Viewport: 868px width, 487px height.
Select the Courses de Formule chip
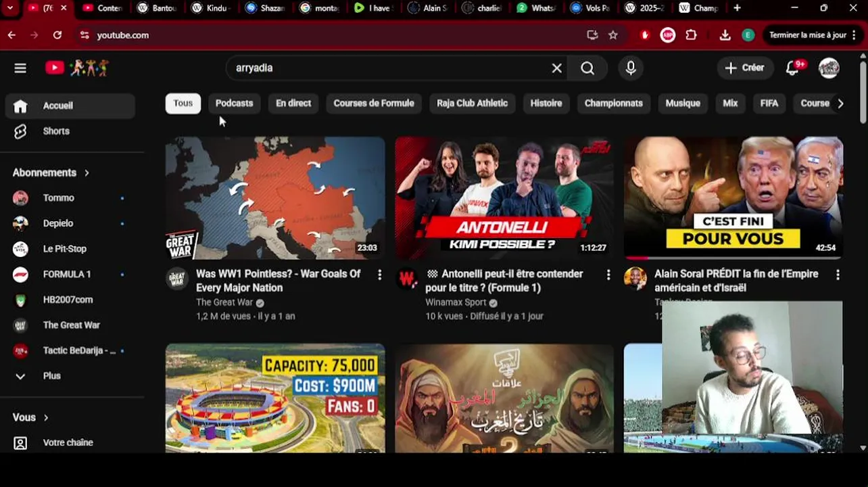(374, 103)
